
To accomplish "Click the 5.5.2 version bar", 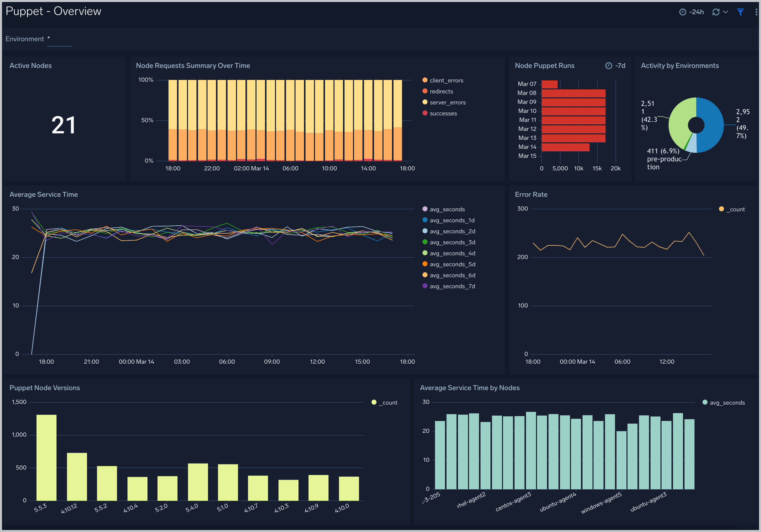I will pos(107,483).
